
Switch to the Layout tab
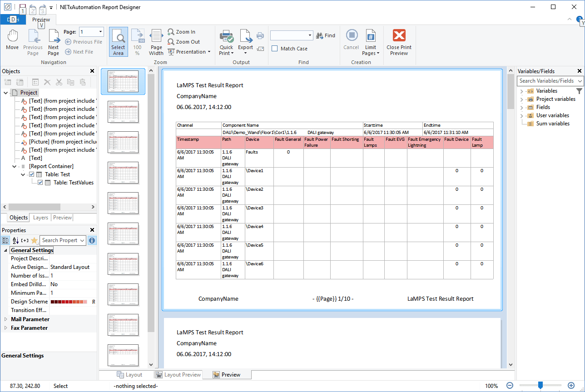click(129, 375)
